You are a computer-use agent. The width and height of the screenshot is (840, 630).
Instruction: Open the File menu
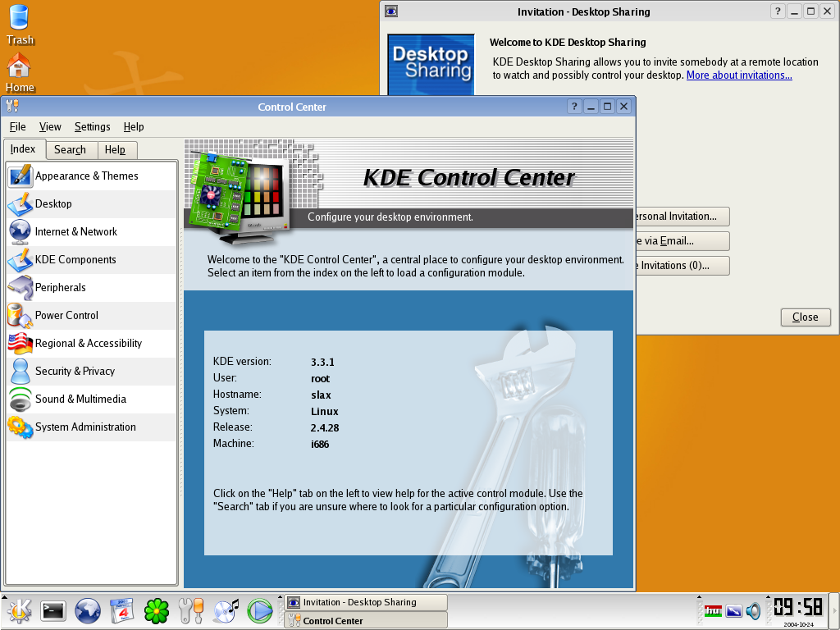coord(18,127)
